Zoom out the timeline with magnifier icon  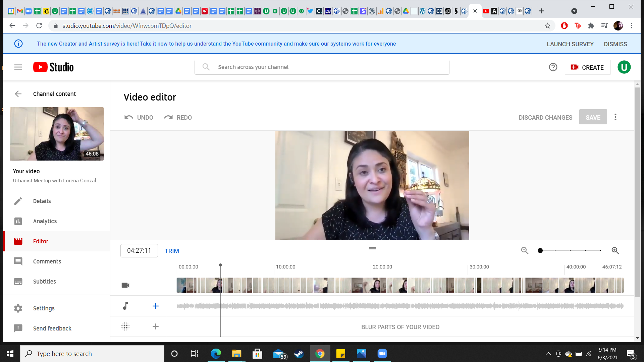[x=525, y=250]
